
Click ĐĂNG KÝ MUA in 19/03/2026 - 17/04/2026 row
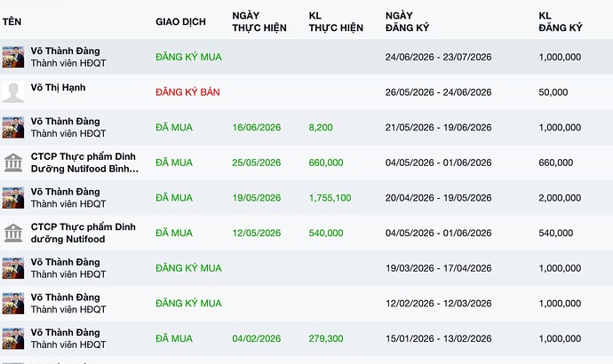click(x=188, y=268)
